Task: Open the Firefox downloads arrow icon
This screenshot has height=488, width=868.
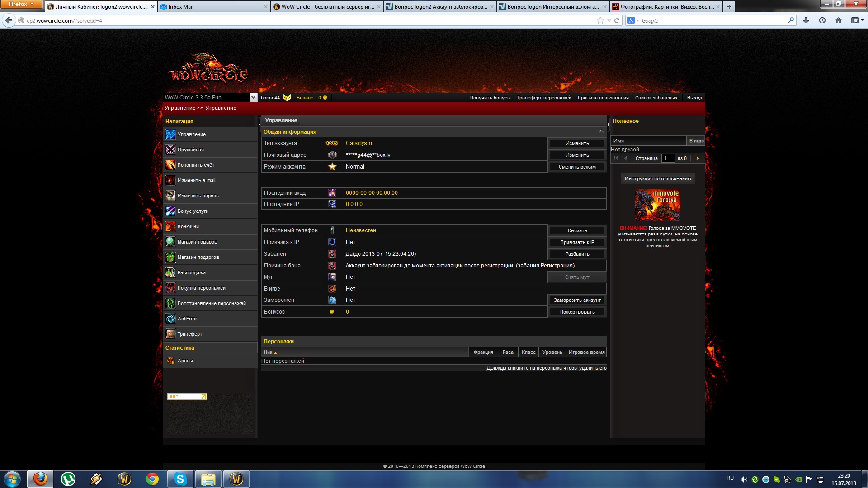Action: click(806, 20)
